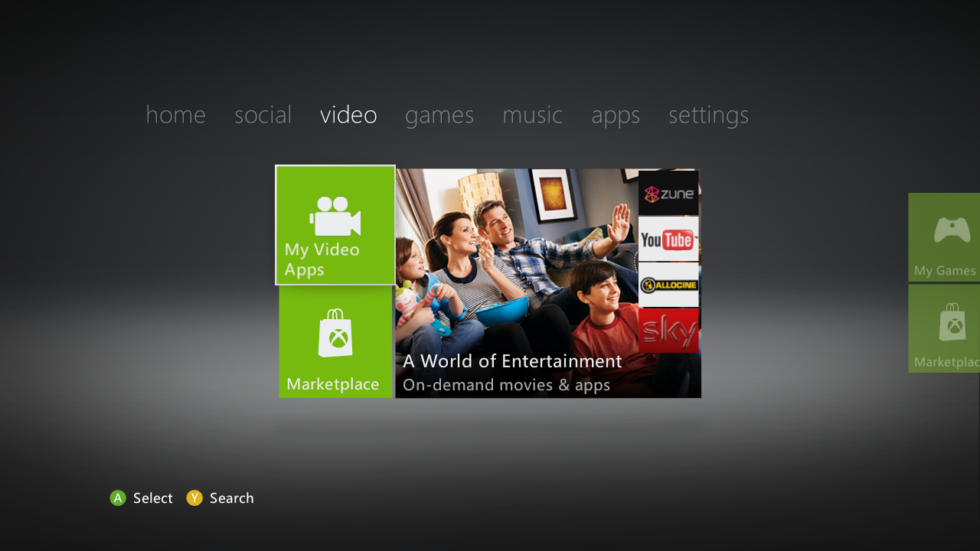Click the My Games controller icon
The height and width of the screenshot is (551, 980).
[952, 230]
